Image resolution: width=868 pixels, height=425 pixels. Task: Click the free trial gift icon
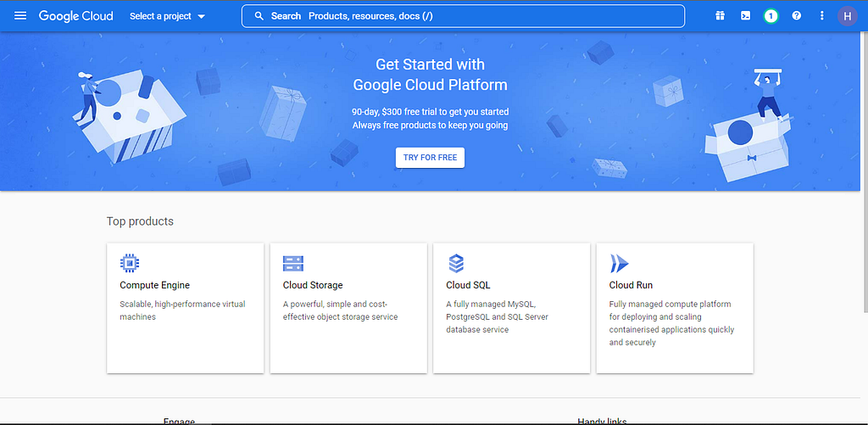click(x=720, y=15)
